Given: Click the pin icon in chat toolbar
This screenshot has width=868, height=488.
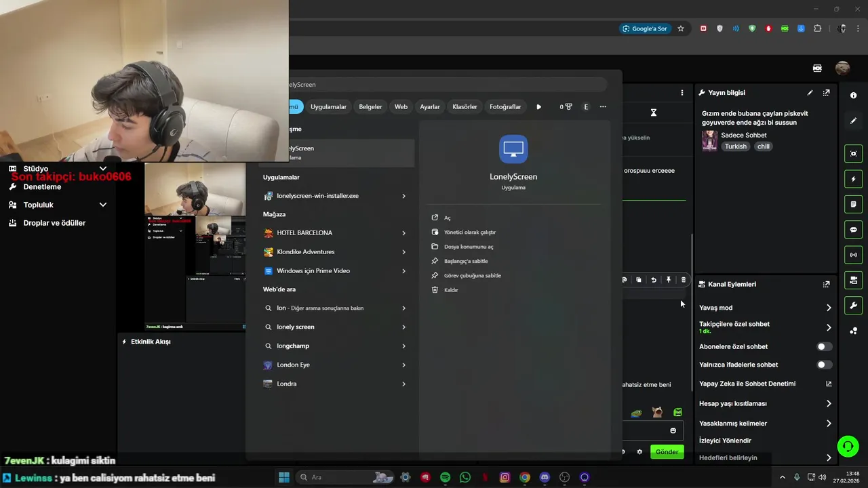Looking at the screenshot, I should coord(669,279).
